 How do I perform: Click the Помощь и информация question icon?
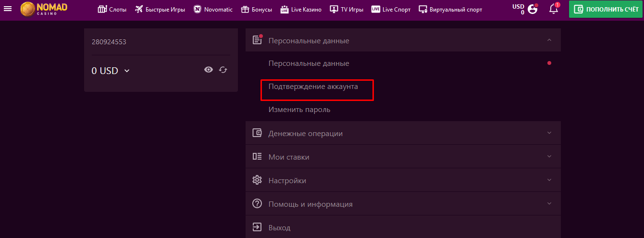coord(257,203)
